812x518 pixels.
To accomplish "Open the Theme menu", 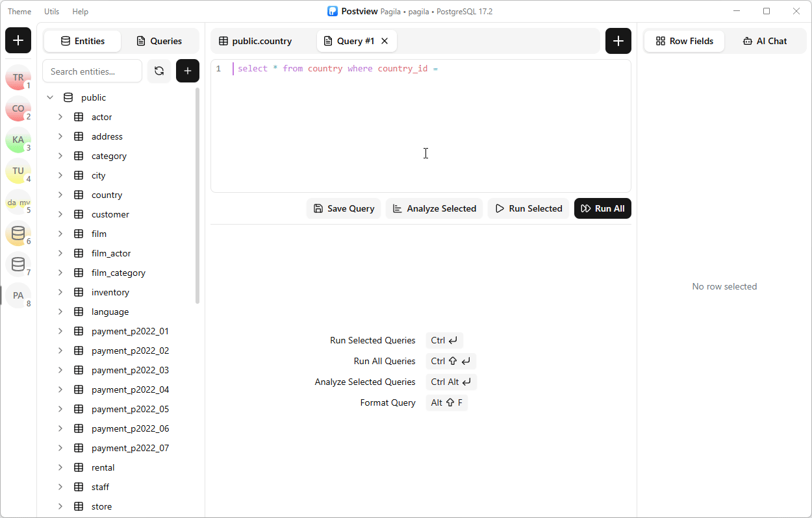I will pyautogui.click(x=19, y=12).
